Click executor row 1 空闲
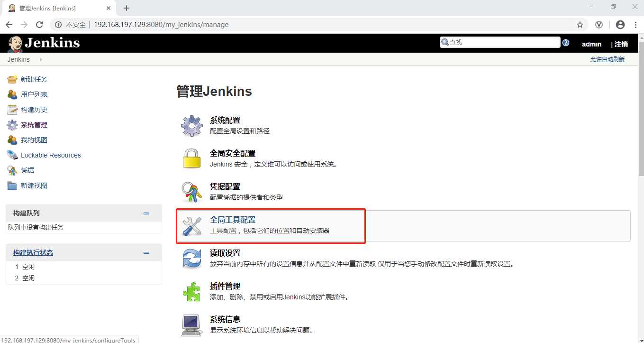This screenshot has height=343, width=644. coord(25,267)
